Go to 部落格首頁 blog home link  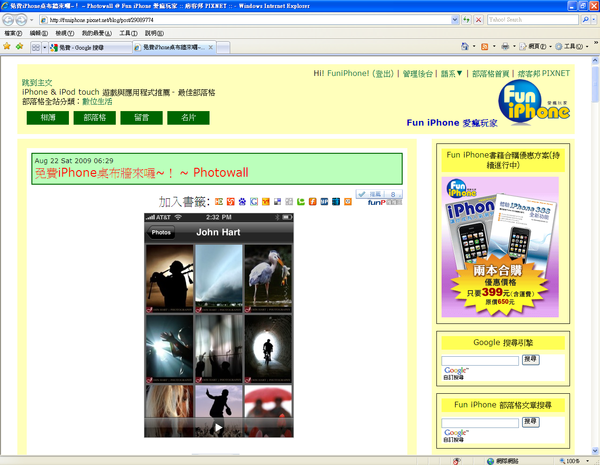coord(491,73)
